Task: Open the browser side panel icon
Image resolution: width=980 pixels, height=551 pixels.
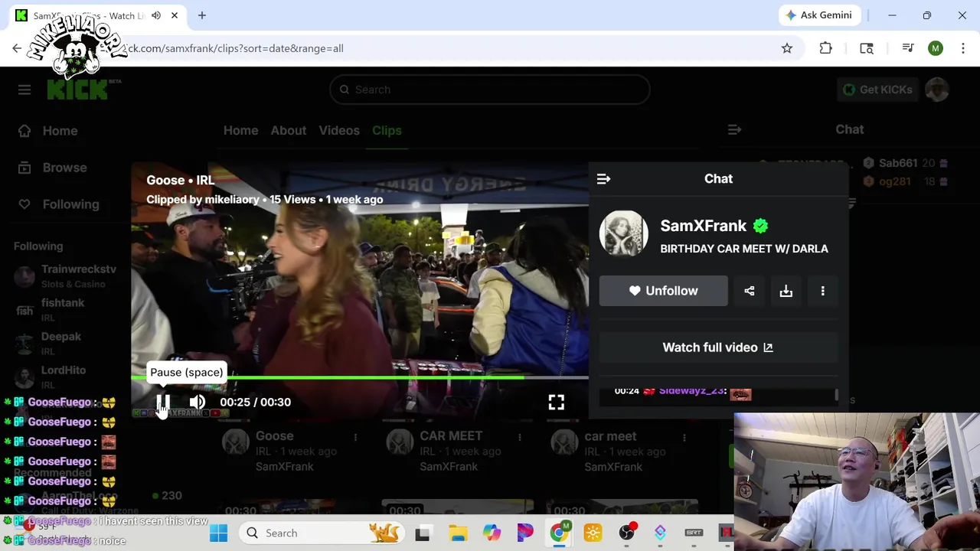Action: [x=867, y=48]
